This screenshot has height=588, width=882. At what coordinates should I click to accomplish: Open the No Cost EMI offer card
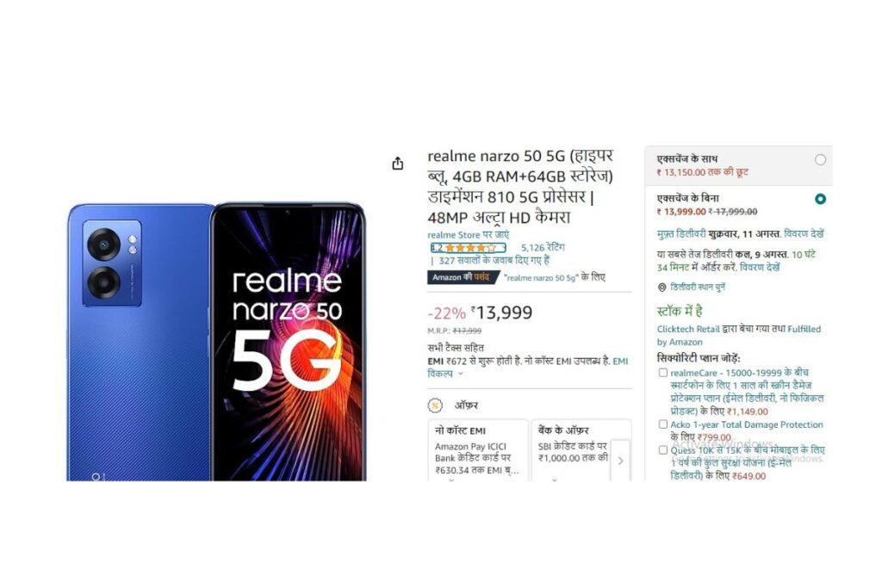(478, 450)
